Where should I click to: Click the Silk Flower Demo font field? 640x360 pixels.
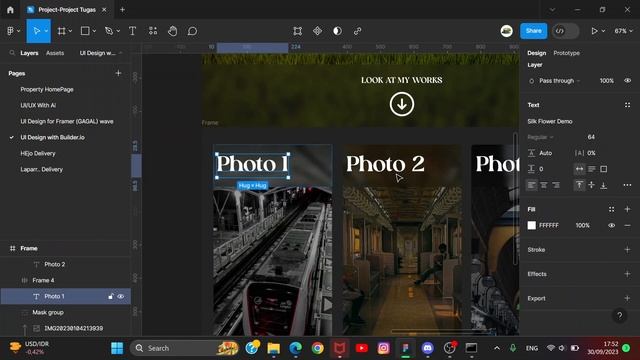[x=550, y=121]
